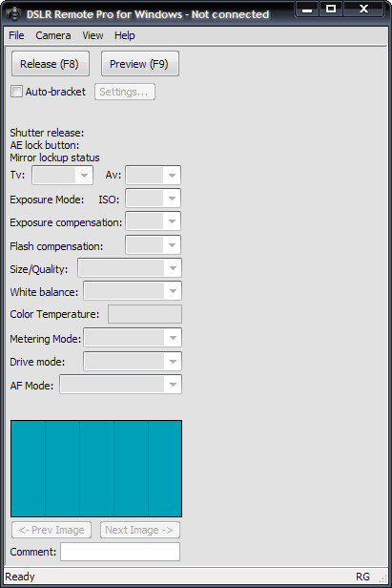Enable the Auto-bracket checkbox
The image size is (392, 588).
click(x=16, y=92)
